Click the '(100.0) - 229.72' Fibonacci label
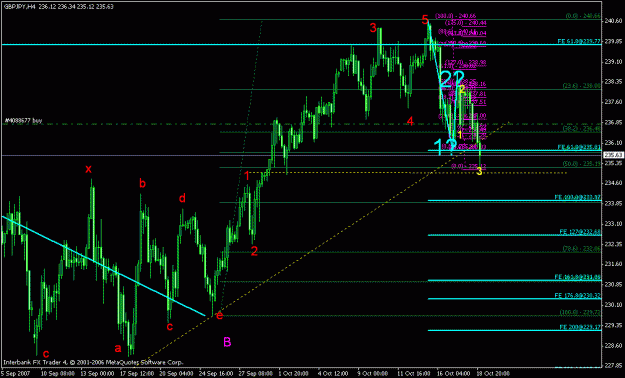This screenshot has height=378, width=625. tap(581, 312)
